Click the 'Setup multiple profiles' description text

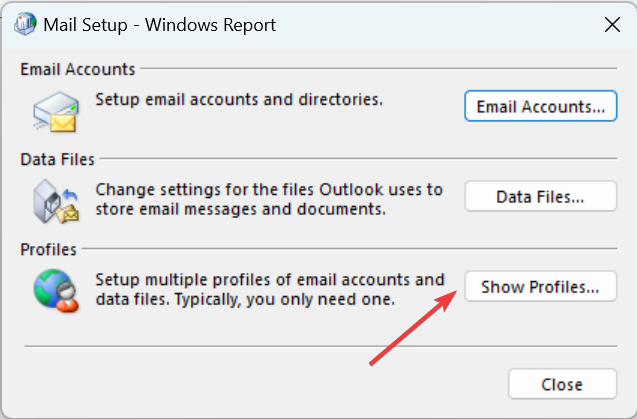coord(270,289)
